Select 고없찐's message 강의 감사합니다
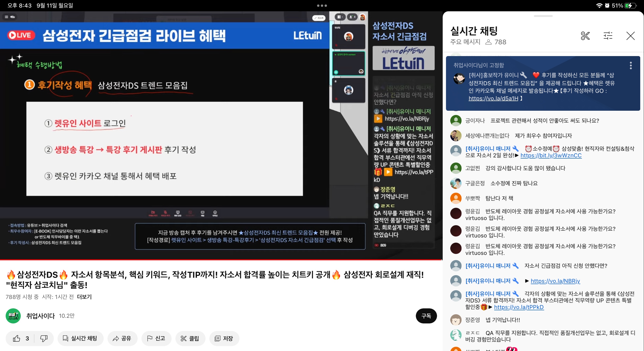Image resolution: width=644 pixels, height=351 pixels. [525, 168]
